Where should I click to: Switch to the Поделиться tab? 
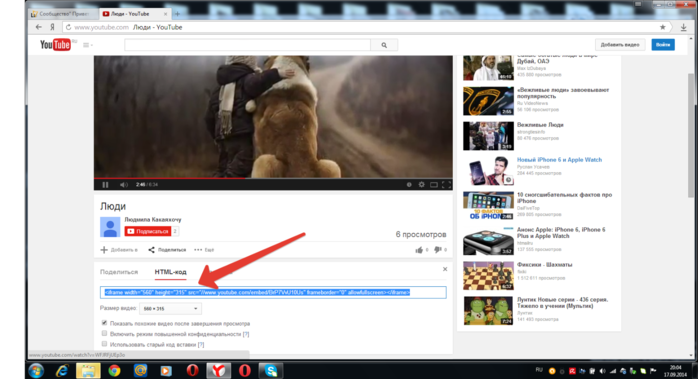(119, 272)
